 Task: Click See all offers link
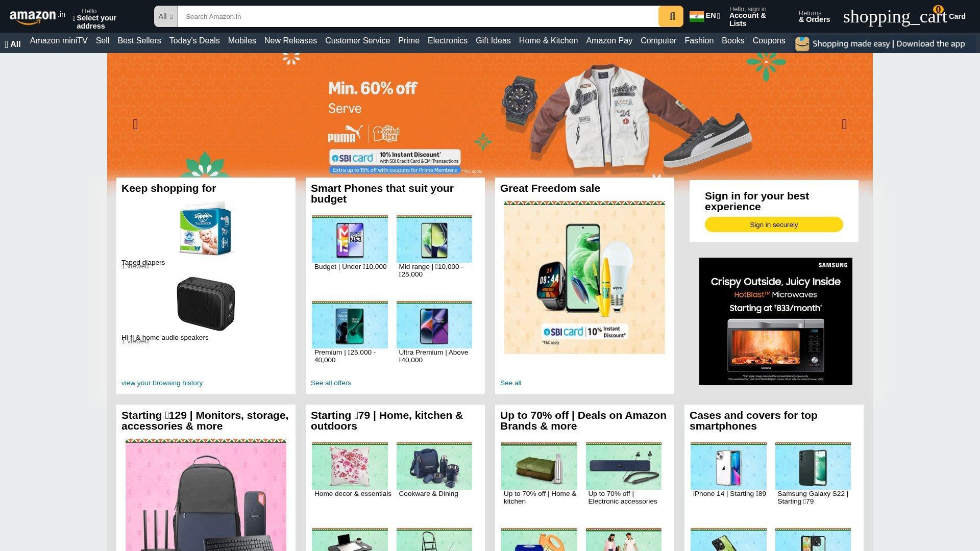331,383
